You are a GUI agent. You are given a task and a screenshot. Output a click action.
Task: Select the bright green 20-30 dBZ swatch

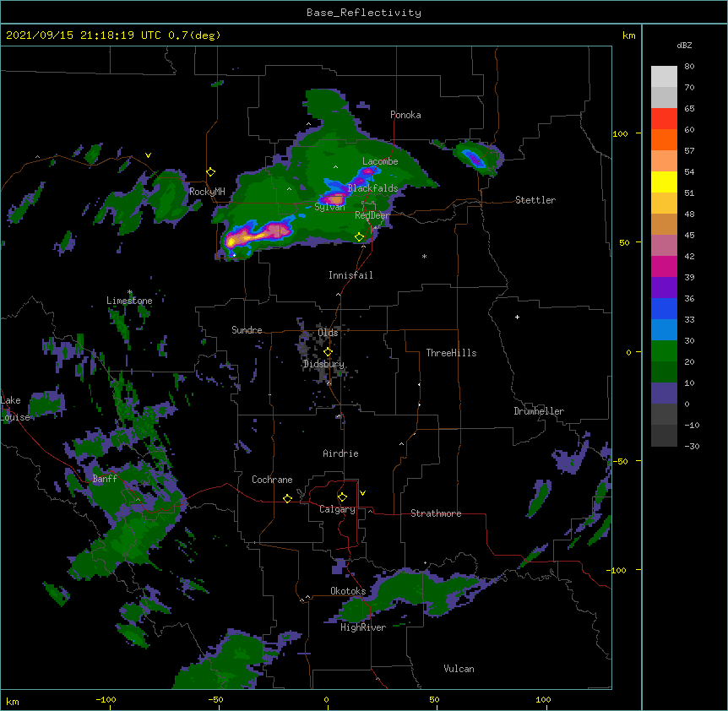(664, 351)
